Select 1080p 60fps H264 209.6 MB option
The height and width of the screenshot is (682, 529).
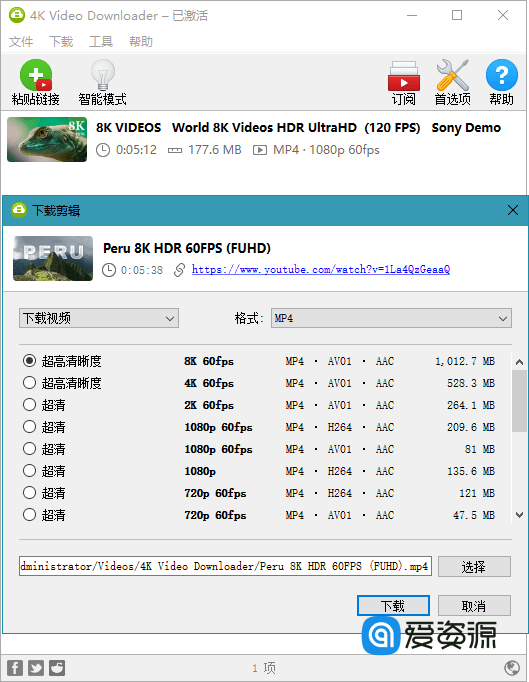29,427
